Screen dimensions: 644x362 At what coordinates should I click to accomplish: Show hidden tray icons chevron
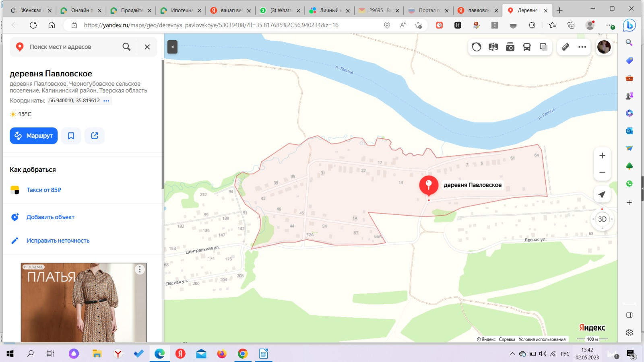click(512, 354)
